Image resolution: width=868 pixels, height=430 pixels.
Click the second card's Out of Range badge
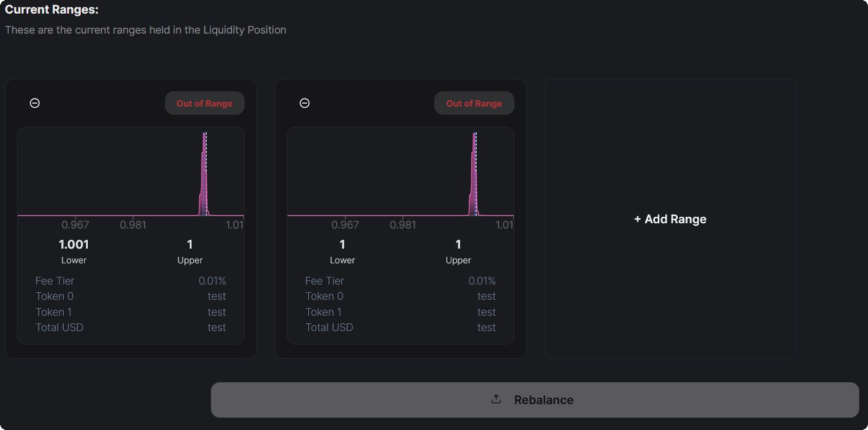pos(474,104)
